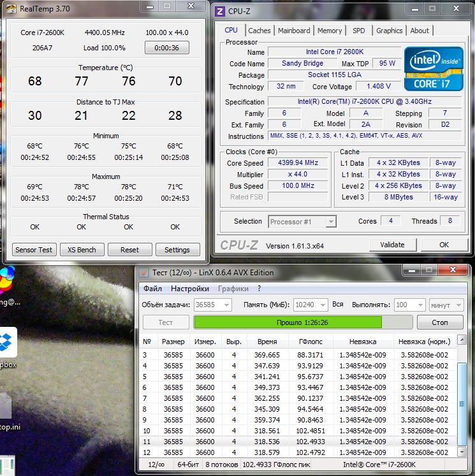
Task: Click the RealTemp title bar icon
Action: [11, 9]
